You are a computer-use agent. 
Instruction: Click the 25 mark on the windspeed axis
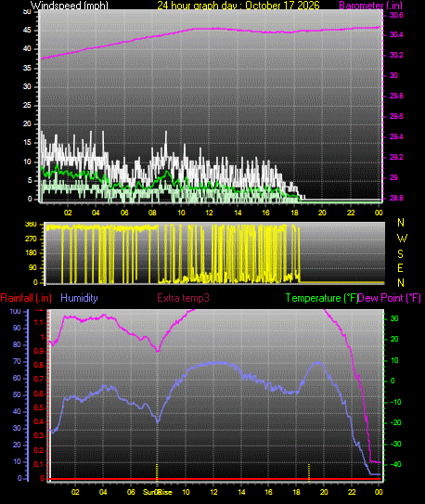point(27,105)
